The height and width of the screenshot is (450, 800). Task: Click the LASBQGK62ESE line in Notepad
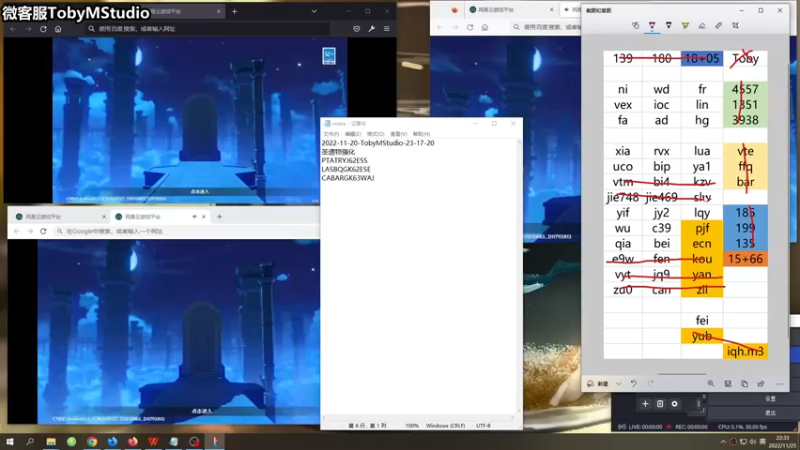346,169
